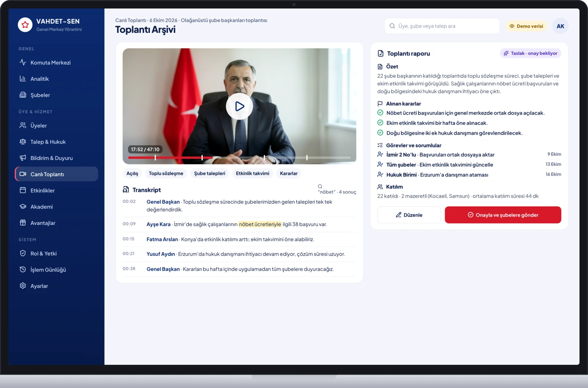Click the Rol & Yetki shield icon
This screenshot has height=388, width=588.
point(23,253)
